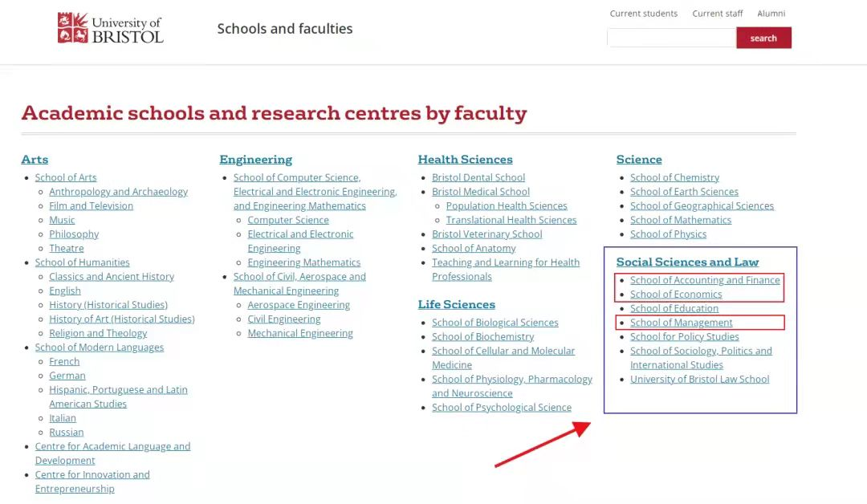Screen dimensions: 867x504
Task: Open School of Geographical Sciences
Action: pos(702,205)
